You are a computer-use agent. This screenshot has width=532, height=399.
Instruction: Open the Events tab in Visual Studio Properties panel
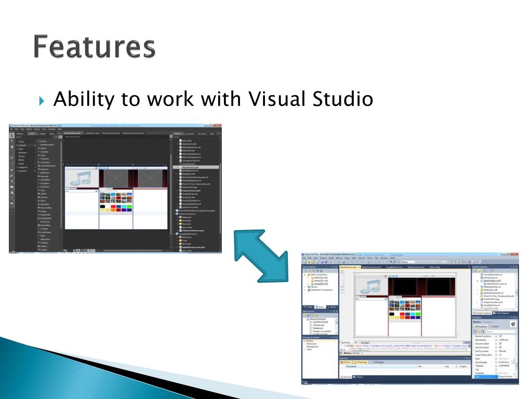[x=495, y=326]
